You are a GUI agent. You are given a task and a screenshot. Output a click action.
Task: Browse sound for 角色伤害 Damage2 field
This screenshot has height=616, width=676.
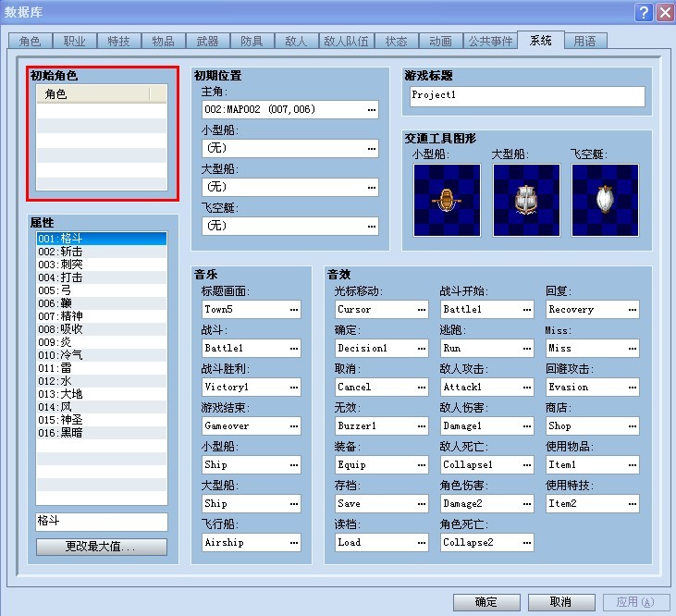pos(526,503)
